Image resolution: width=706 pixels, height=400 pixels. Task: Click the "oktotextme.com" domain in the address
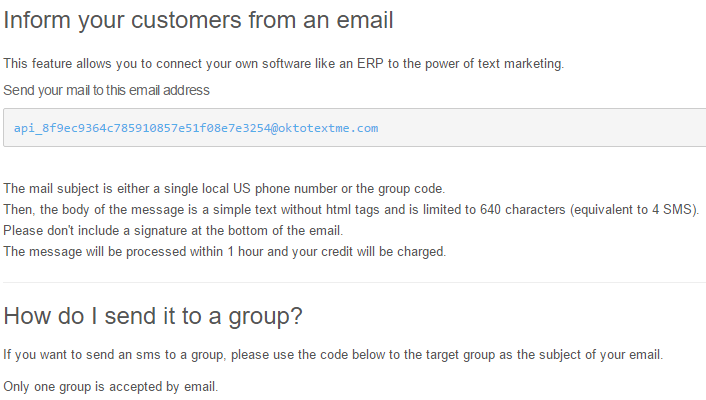(x=329, y=129)
